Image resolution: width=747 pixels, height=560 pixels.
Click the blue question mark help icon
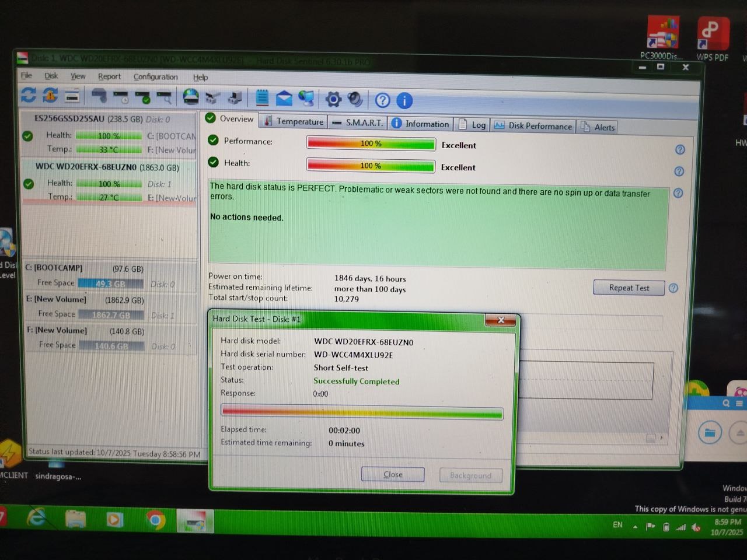point(382,100)
